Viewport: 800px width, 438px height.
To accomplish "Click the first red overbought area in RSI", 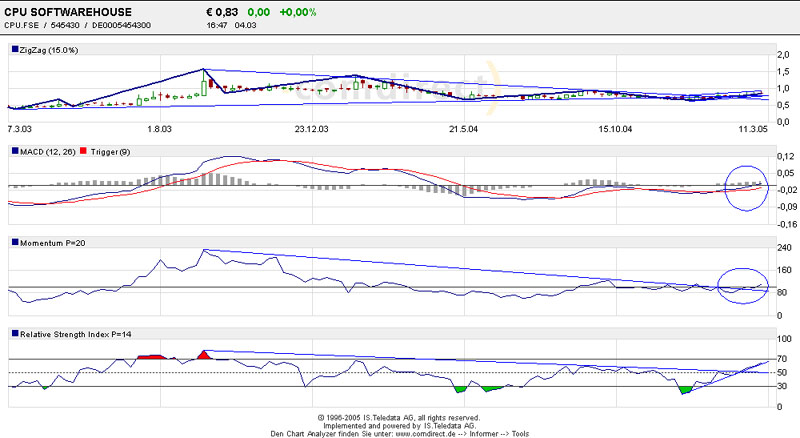I will (x=150, y=355).
